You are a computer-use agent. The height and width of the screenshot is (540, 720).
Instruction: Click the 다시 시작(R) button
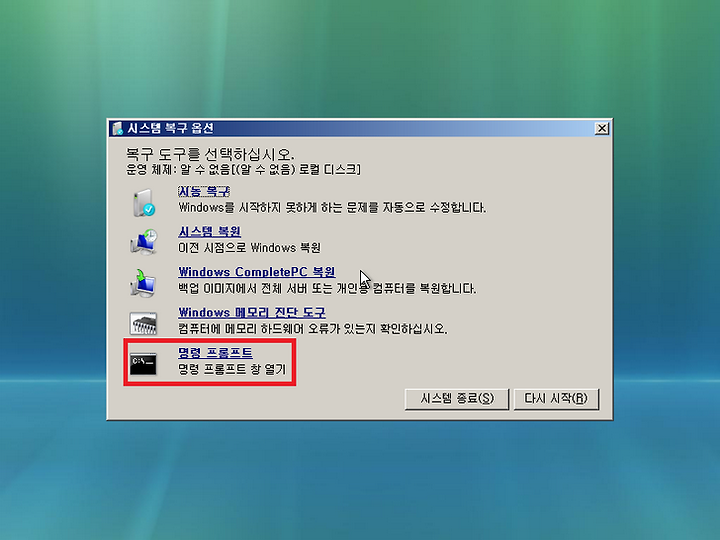coord(556,399)
